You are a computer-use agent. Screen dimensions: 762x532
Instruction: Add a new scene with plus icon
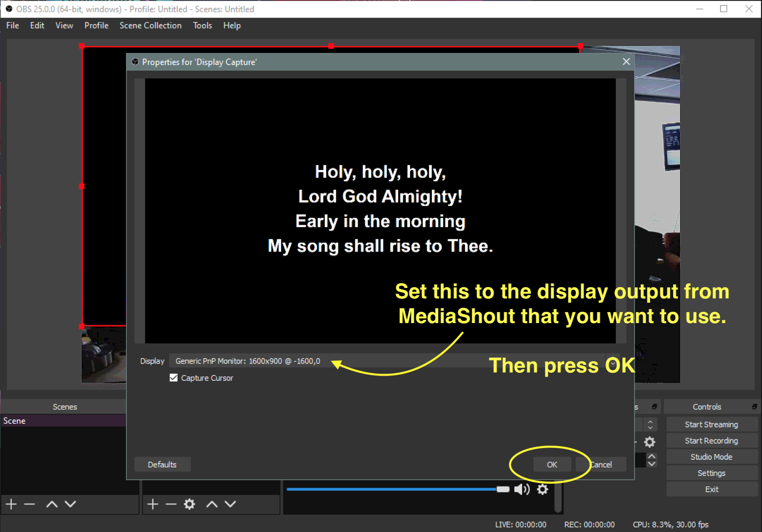pos(11,504)
